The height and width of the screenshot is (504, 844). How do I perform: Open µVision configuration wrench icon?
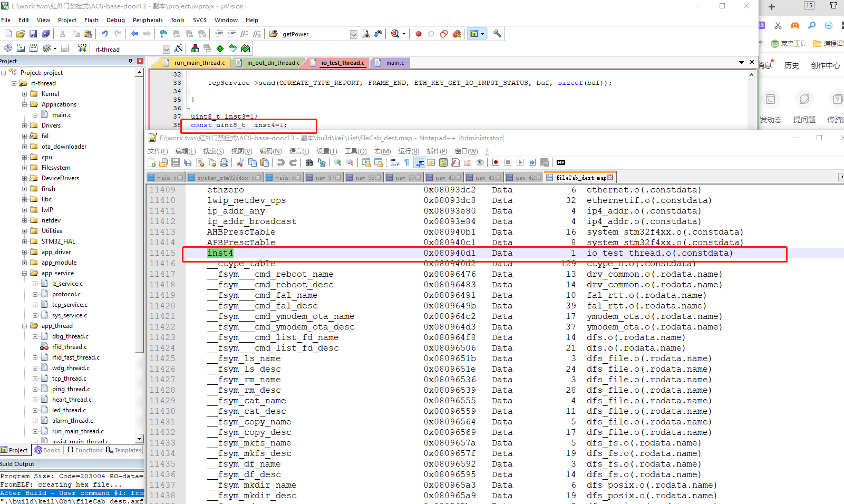point(497,34)
